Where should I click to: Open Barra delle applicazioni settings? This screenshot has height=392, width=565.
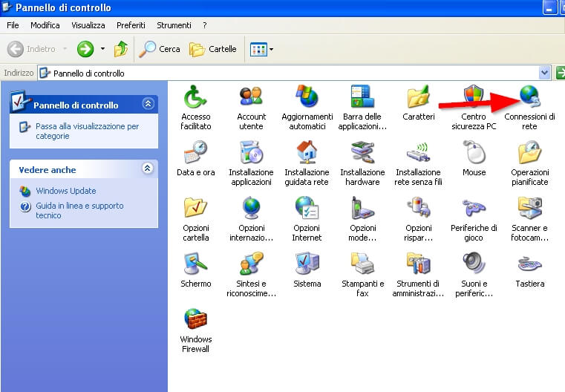pyautogui.click(x=362, y=107)
